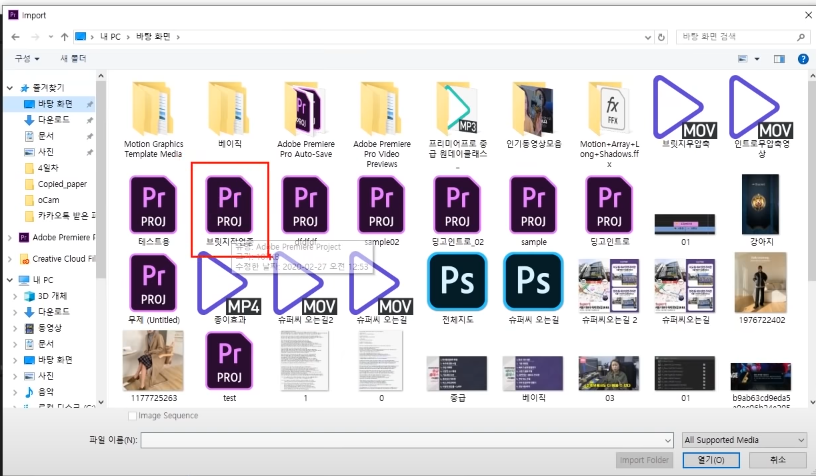Select the Motion+Array+Long+Shadows.ffx folder

(x=609, y=124)
